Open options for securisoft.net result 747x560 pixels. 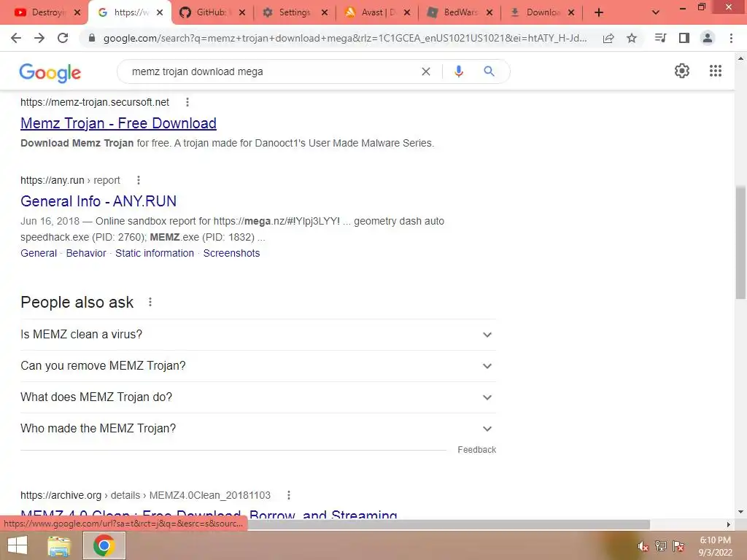[x=187, y=102]
